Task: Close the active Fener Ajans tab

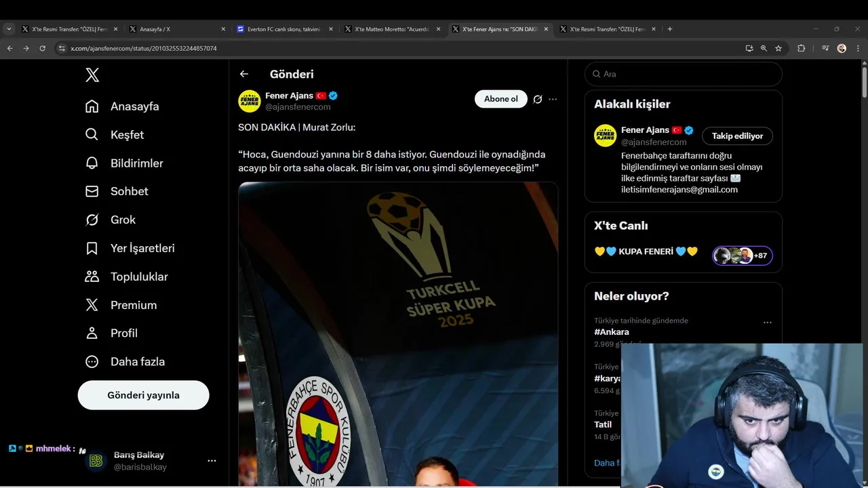Action: pyautogui.click(x=546, y=29)
